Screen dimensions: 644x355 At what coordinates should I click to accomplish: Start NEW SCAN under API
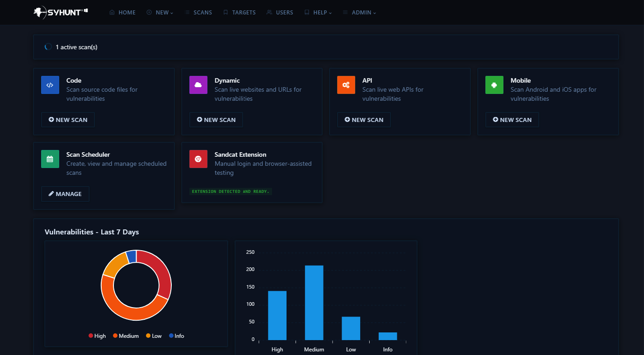(364, 120)
